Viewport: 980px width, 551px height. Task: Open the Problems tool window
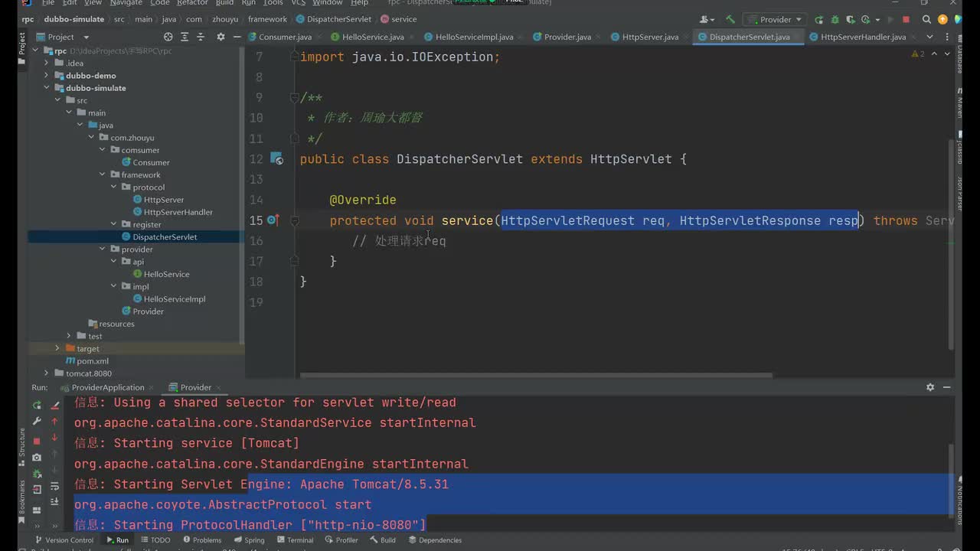(x=201, y=540)
